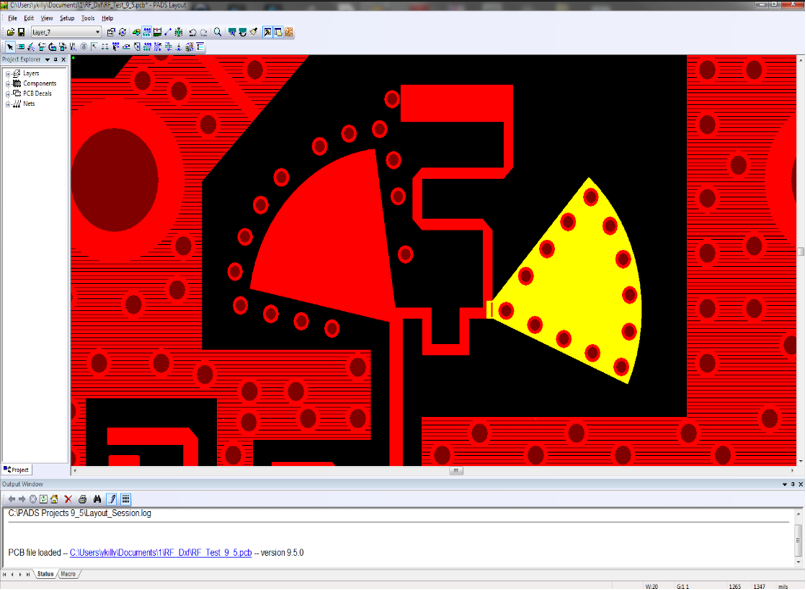Screen dimensions: 806x590
Task: Open the Help menu
Action: pos(107,18)
